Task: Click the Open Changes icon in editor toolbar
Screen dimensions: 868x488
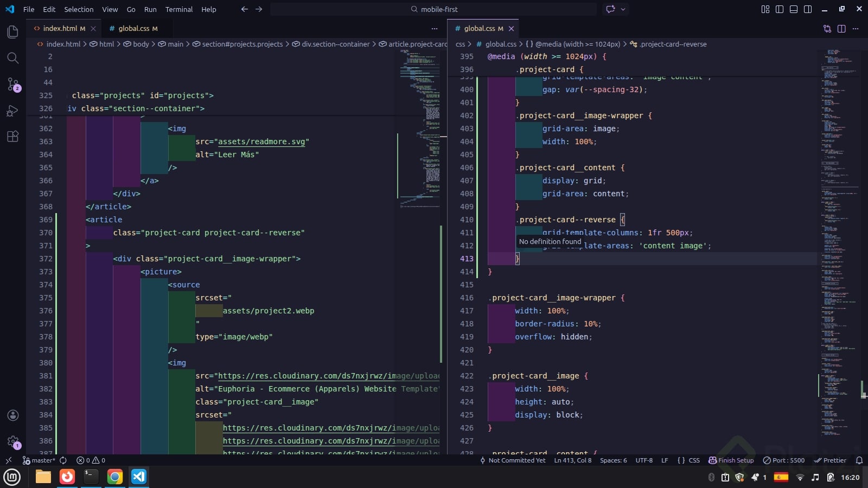Action: 827,29
